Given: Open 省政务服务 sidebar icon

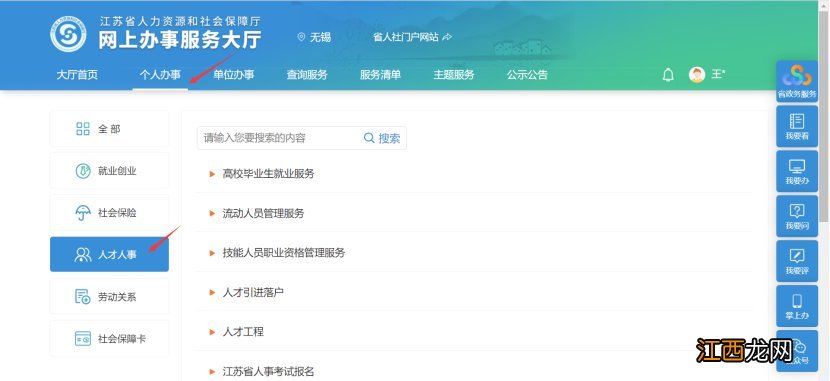Looking at the screenshot, I should coord(797,82).
